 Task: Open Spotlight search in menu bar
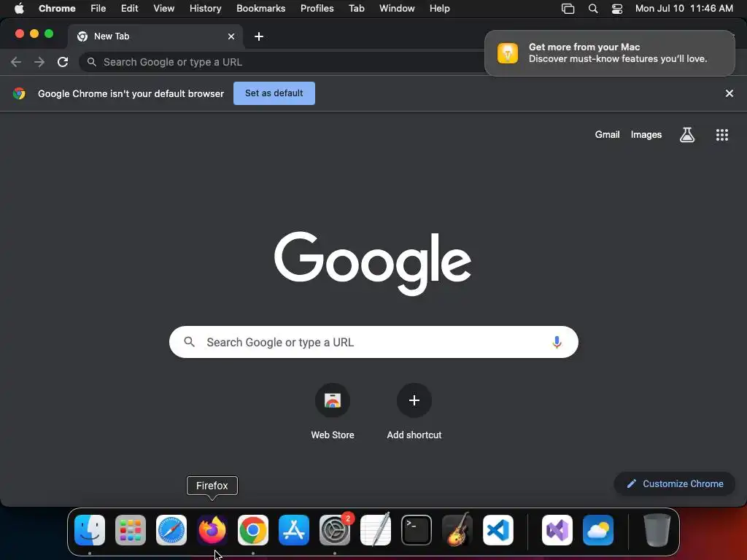coord(593,9)
